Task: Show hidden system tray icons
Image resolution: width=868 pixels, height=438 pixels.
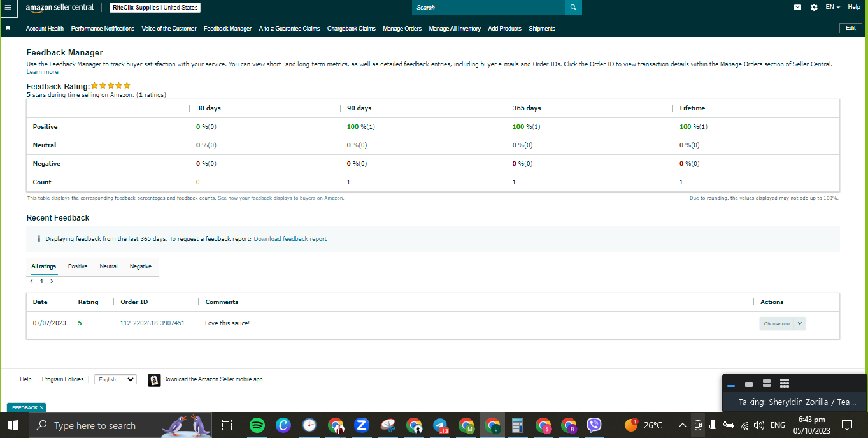Action: (x=682, y=425)
